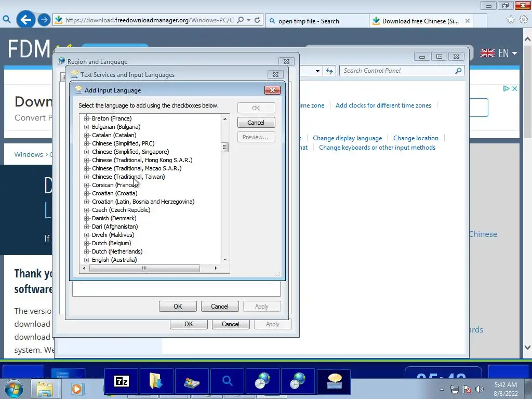The width and height of the screenshot is (532, 399).
Task: Click the browser back arrow button
Action: pos(25,20)
